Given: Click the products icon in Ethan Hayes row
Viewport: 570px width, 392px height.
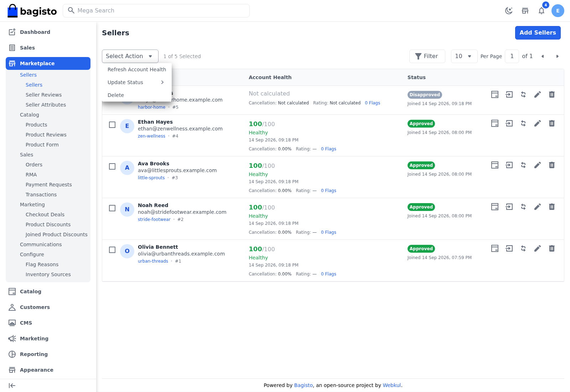Looking at the screenshot, I should pyautogui.click(x=495, y=123).
